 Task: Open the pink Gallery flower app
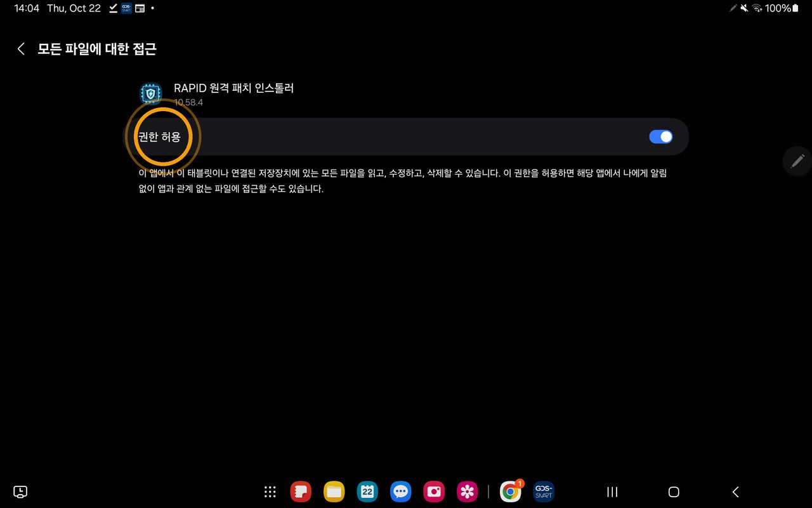(467, 491)
